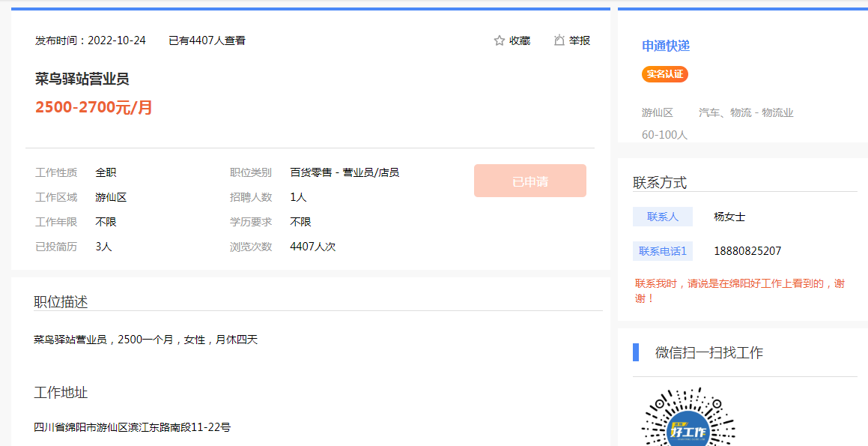Click the 工作地址 heading
This screenshot has width=868, height=446.
pyautogui.click(x=61, y=393)
